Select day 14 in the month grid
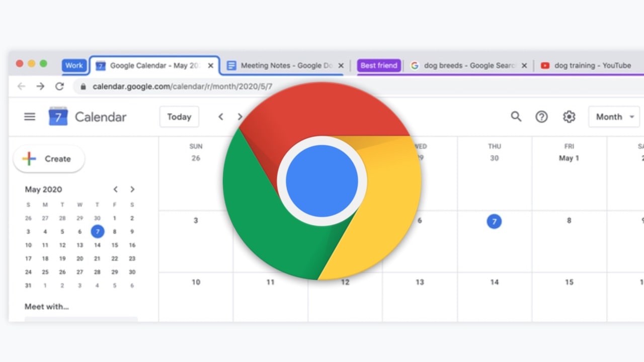644x362 pixels. click(x=494, y=282)
